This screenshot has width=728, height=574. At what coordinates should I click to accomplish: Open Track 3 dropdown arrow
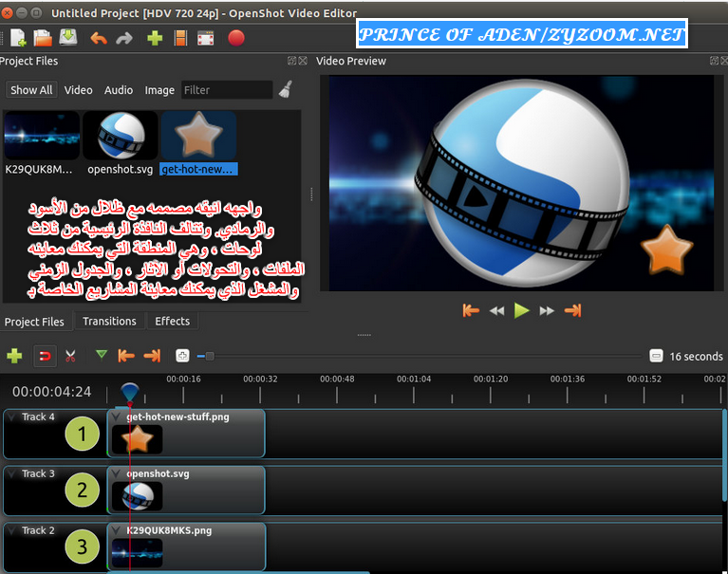pos(11,473)
